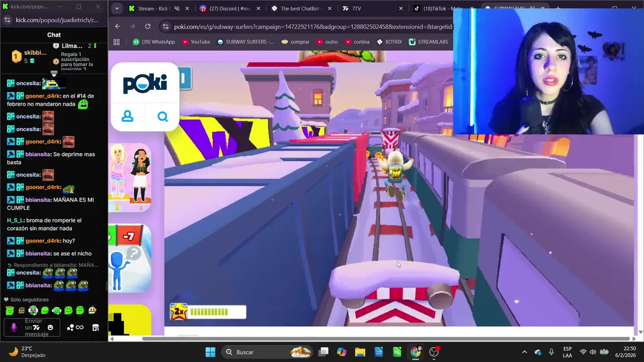Open the blue stickman -7 game thumbnail

pos(130,258)
